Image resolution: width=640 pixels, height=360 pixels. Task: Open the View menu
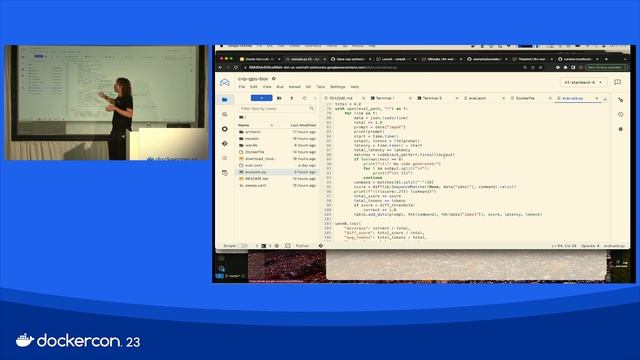pos(267,87)
